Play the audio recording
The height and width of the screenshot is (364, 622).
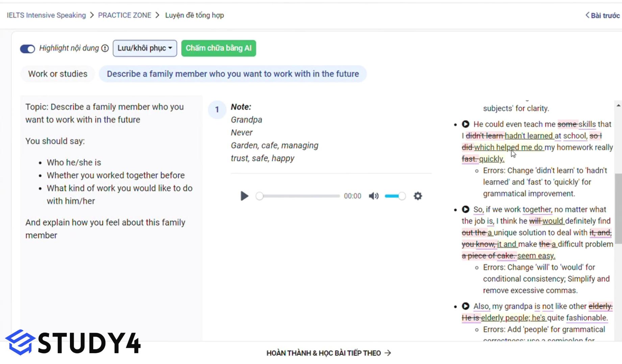pos(244,196)
